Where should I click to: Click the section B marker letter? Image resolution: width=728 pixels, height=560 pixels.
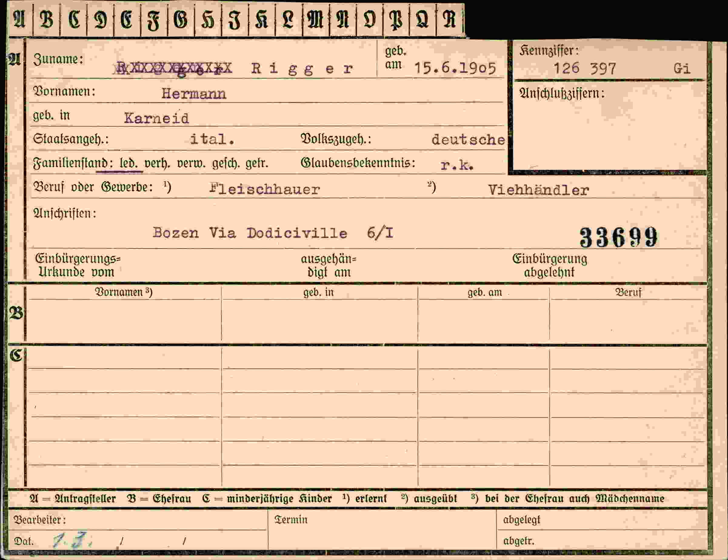(x=16, y=313)
